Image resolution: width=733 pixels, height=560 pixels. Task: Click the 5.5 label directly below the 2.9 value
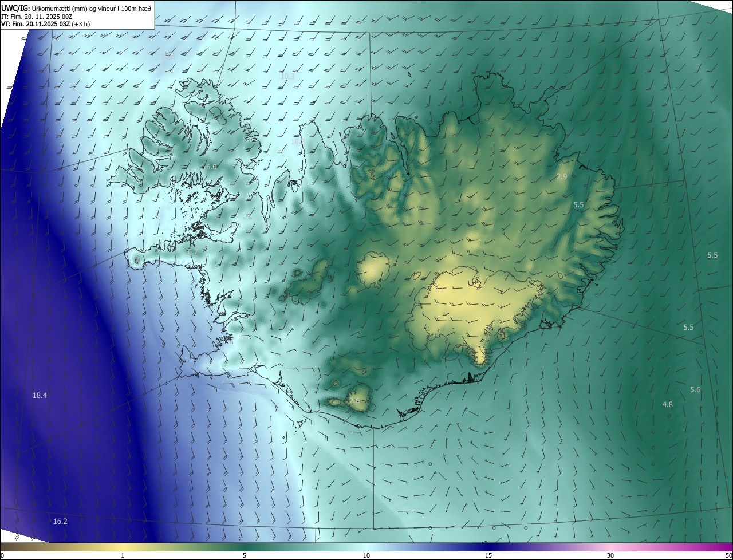coord(578,205)
